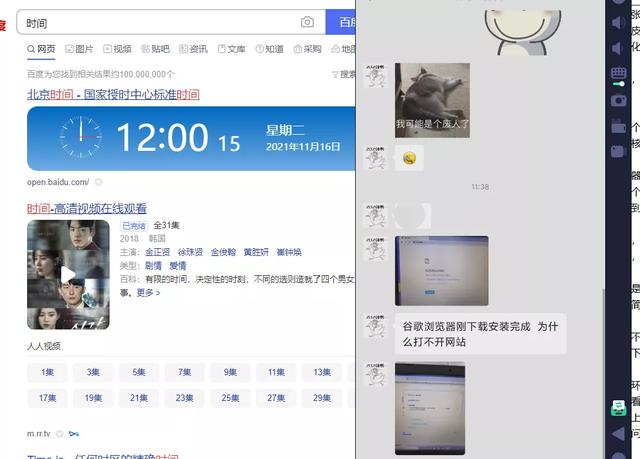Click the 已完结 status tag
This screenshot has width=640, height=459.
pos(134,226)
